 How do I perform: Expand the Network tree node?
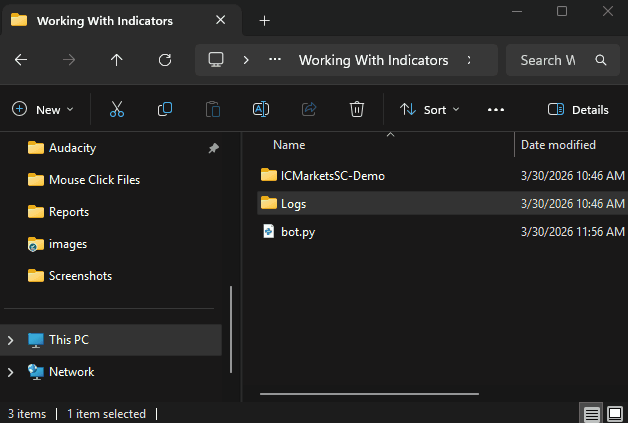[x=11, y=372]
